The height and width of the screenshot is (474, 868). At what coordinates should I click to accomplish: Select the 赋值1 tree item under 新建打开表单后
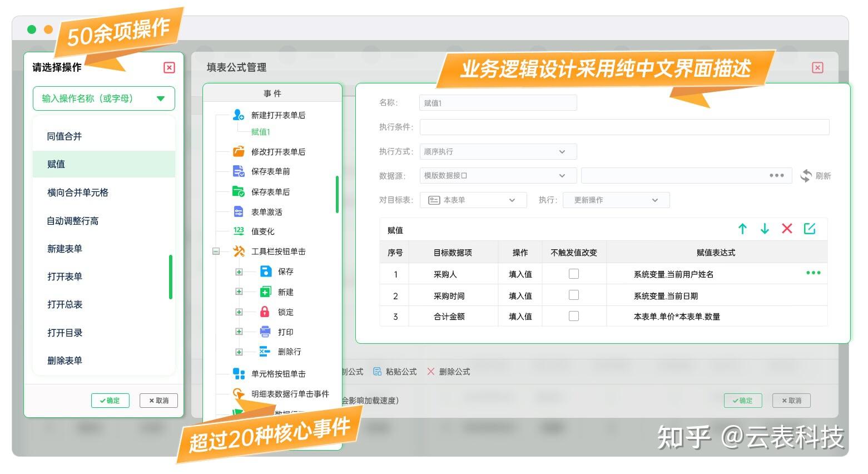[x=260, y=132]
